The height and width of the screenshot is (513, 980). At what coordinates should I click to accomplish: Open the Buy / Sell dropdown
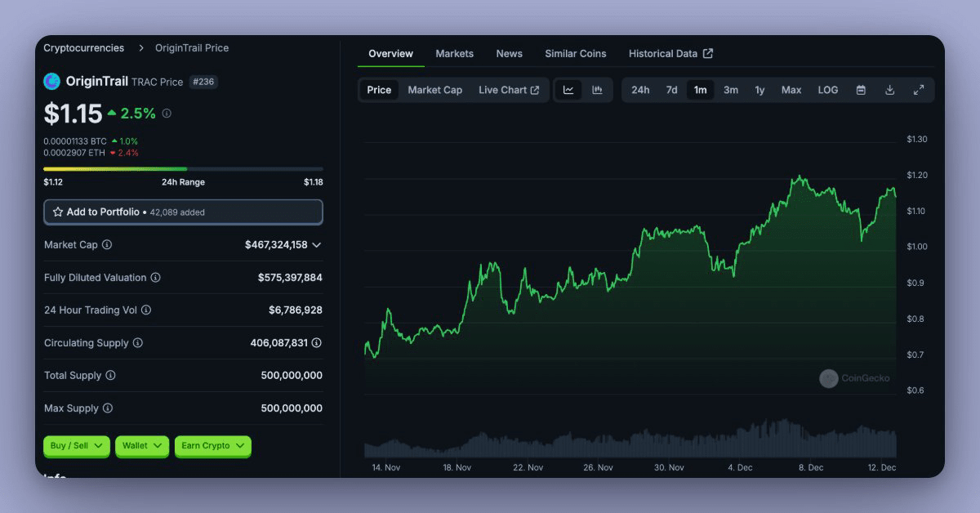point(77,446)
